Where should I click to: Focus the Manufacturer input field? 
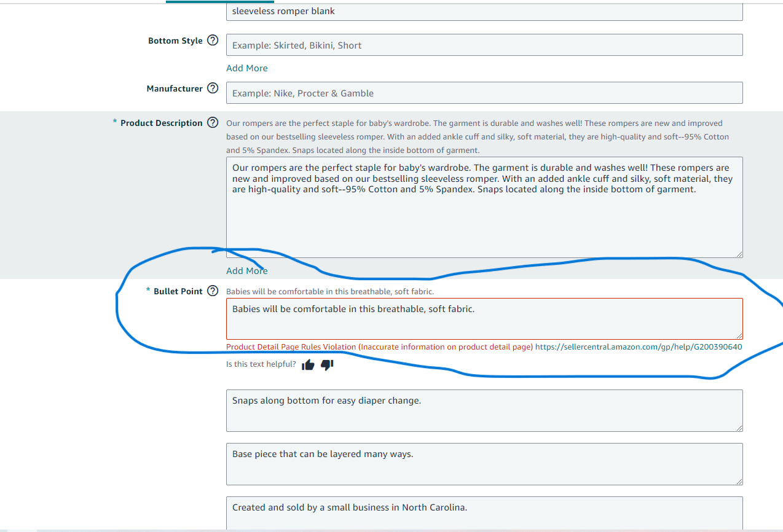pyautogui.click(x=484, y=93)
